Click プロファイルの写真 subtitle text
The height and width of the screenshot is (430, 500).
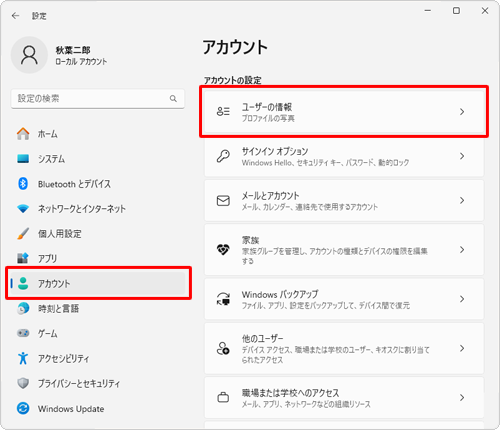(x=268, y=118)
